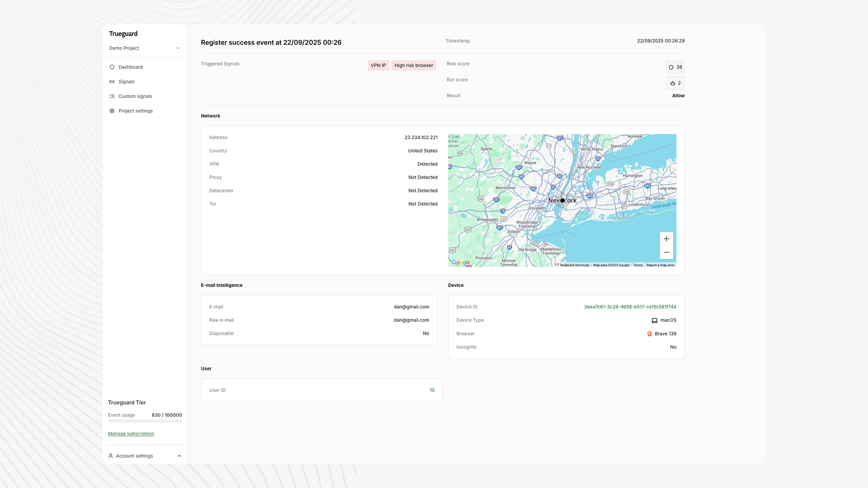This screenshot has height=488, width=868.
Task: Click the Google logo on the map
Action: click(460, 263)
